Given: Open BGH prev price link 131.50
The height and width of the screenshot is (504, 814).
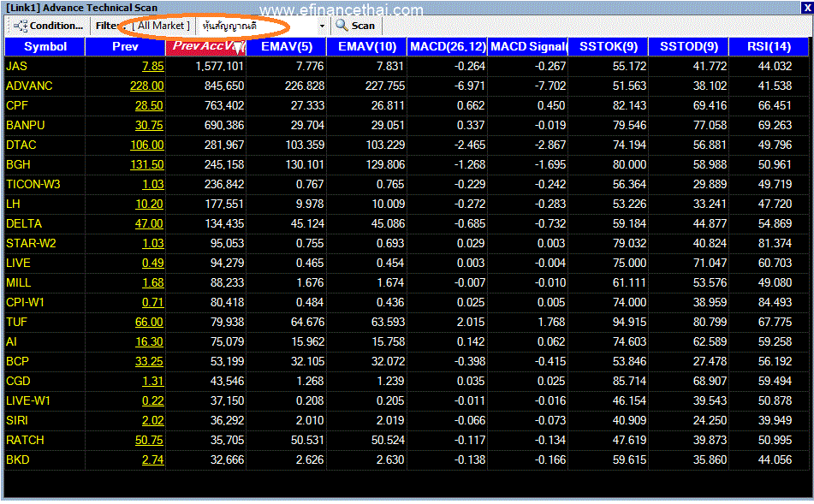Looking at the screenshot, I should (x=147, y=165).
